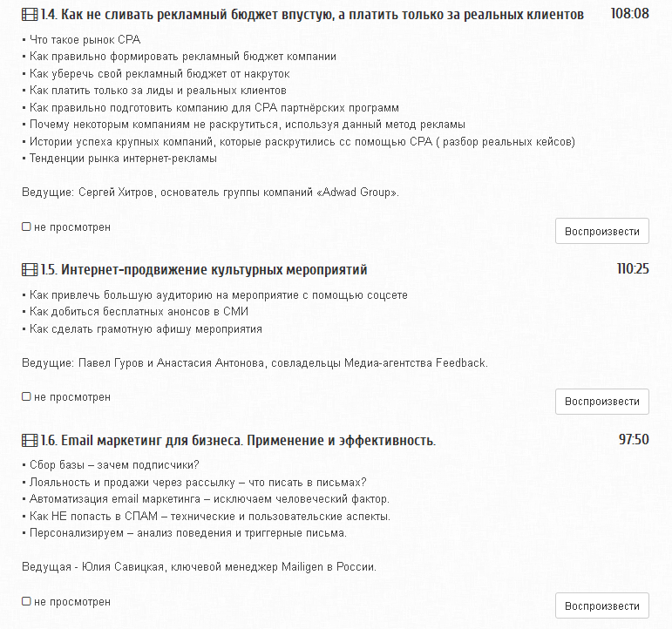The image size is (672, 629).
Task: Toggle the "не просмотрен" checkbox for lesson 1.4
Action: click(26, 227)
